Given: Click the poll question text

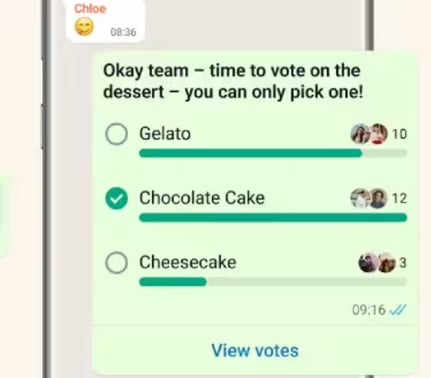Looking at the screenshot, I should coord(233,81).
